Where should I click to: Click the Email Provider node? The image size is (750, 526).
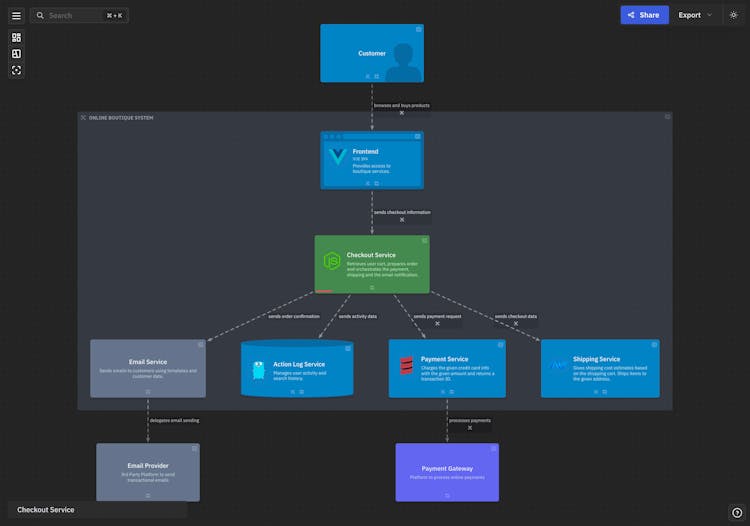(148, 472)
